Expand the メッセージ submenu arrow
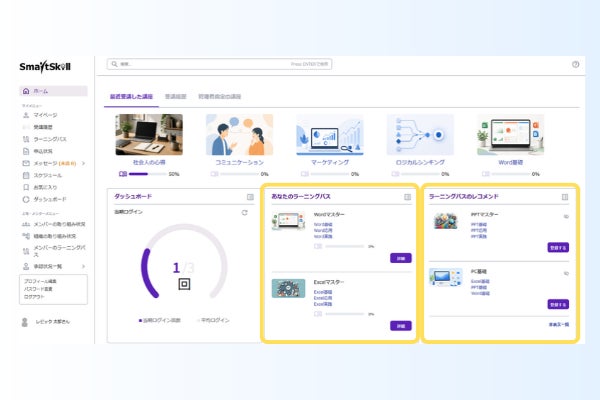600x400 pixels. tap(83, 163)
